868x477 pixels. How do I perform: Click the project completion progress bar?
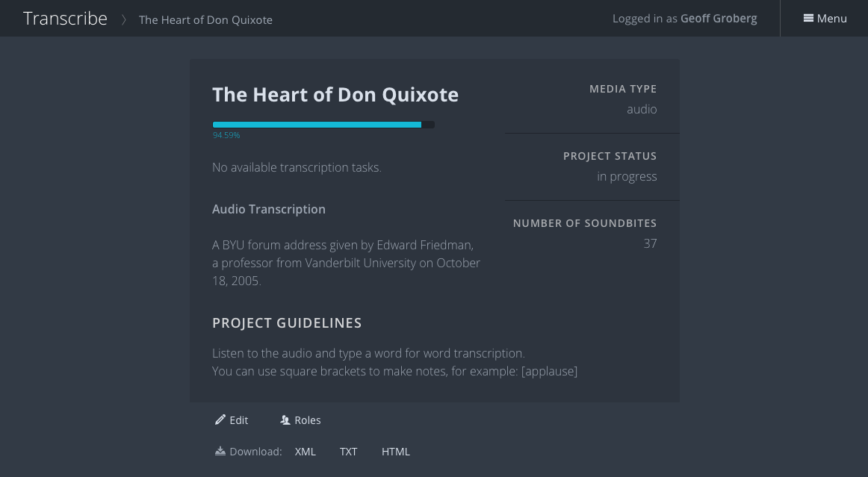pos(323,125)
